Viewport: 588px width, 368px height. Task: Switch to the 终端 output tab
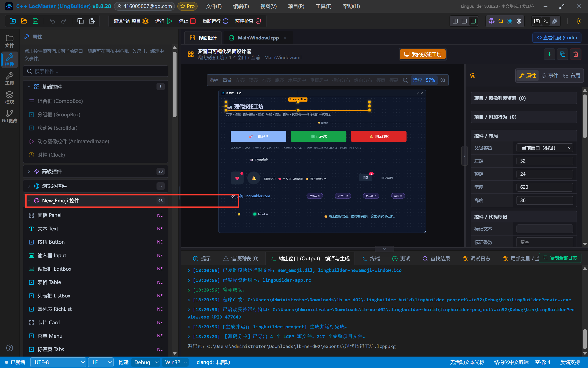371,258
